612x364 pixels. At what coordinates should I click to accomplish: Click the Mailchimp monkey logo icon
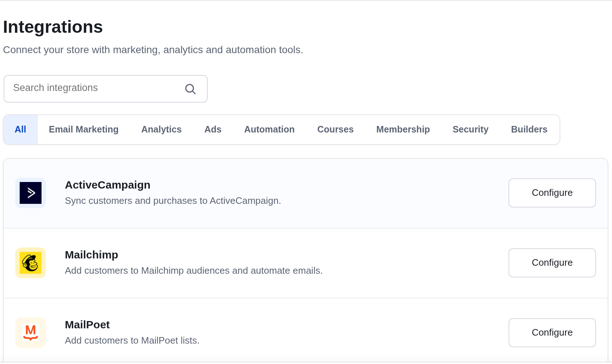pyautogui.click(x=31, y=263)
